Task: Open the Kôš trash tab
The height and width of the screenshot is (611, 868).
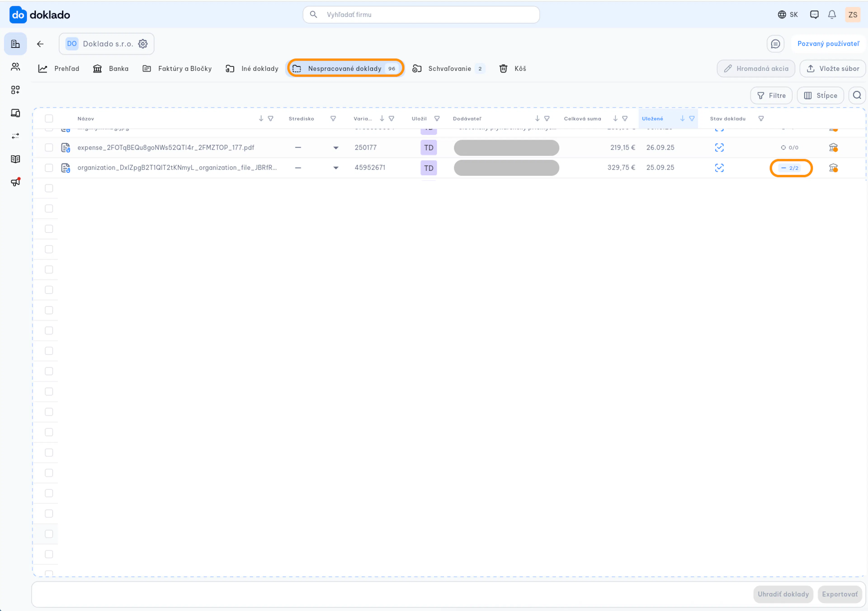Action: [x=513, y=69]
